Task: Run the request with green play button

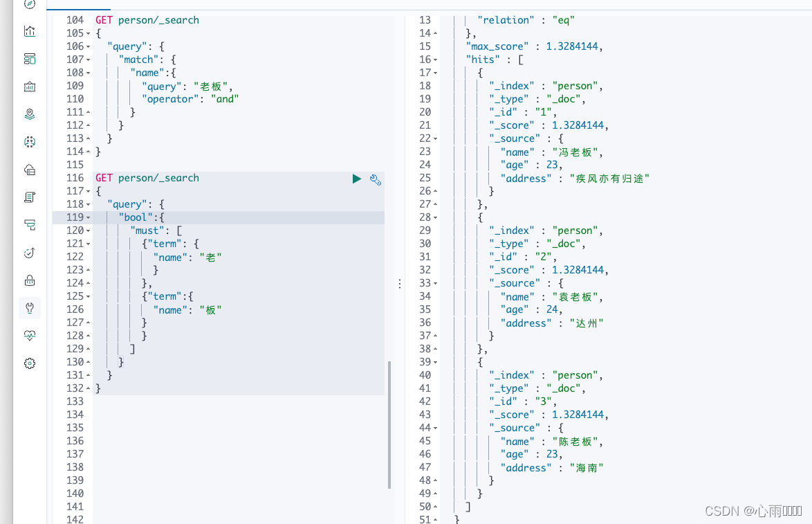Action: pos(357,179)
